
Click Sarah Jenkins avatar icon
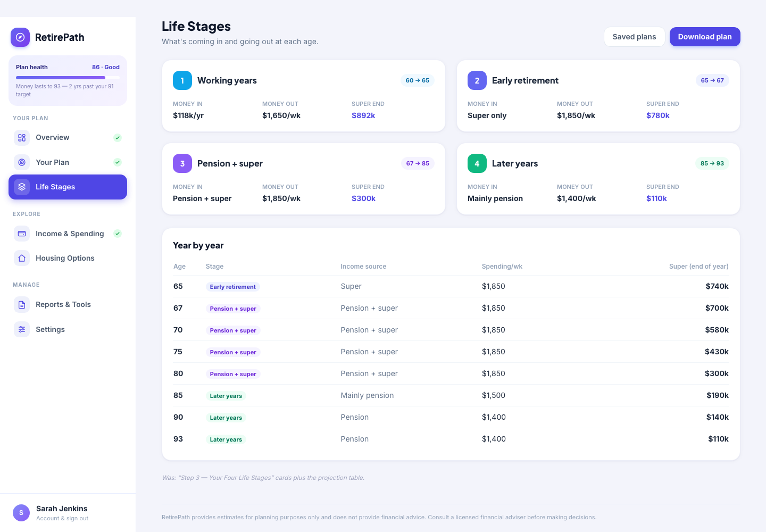(21, 513)
